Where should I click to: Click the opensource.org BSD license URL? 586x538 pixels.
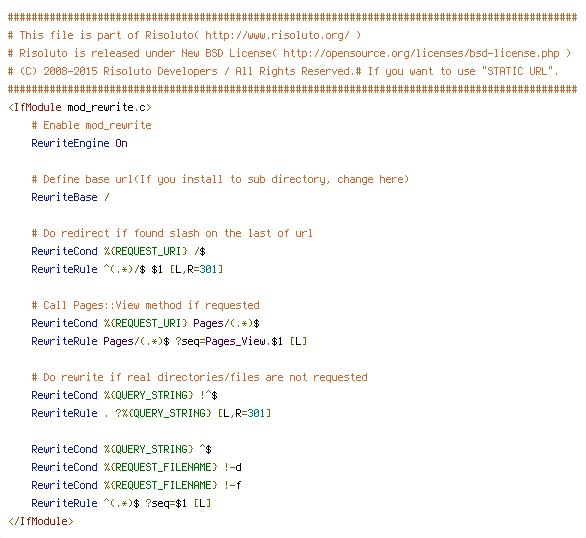[421, 53]
